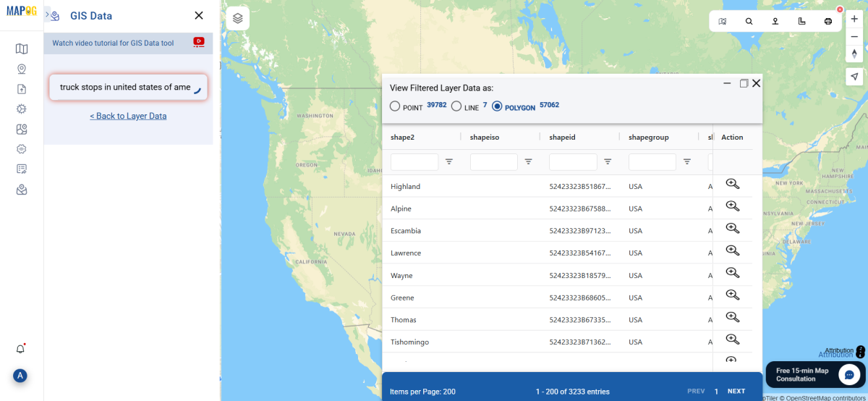Click Watch video tutorial for GIS Data tool
868x401 pixels.
113,43
